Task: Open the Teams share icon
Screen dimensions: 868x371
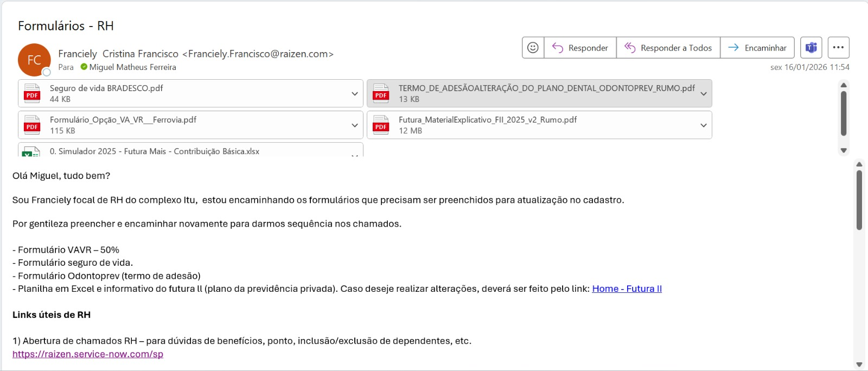Action: (x=811, y=48)
